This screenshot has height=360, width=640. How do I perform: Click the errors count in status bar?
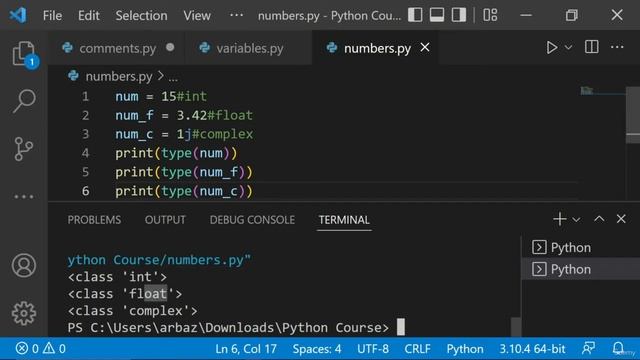pos(27,349)
